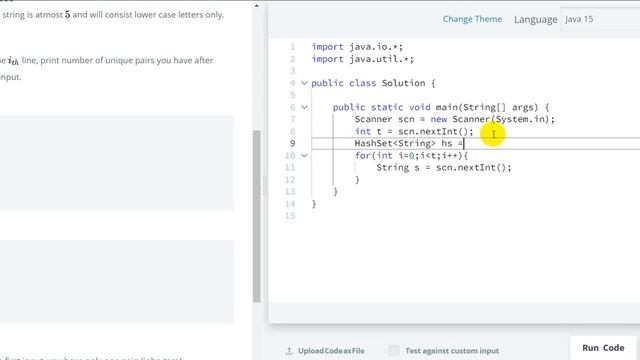Click the scroll up arrow of problem panel
The height and width of the screenshot is (360, 640).
(257, 6)
